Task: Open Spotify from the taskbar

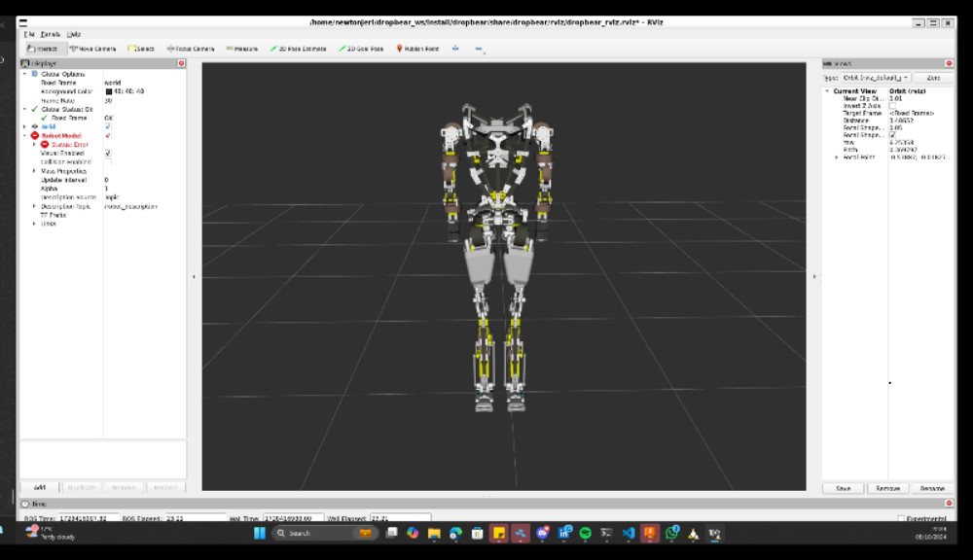Action: tap(585, 533)
